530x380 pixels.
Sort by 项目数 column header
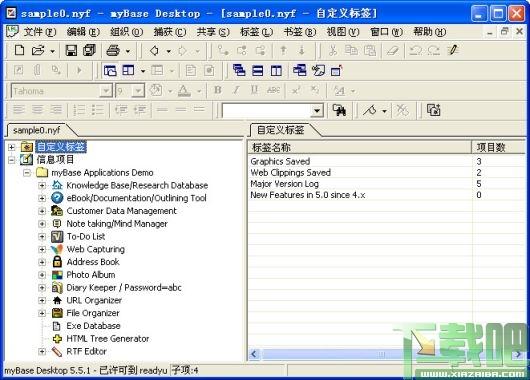coord(498,147)
